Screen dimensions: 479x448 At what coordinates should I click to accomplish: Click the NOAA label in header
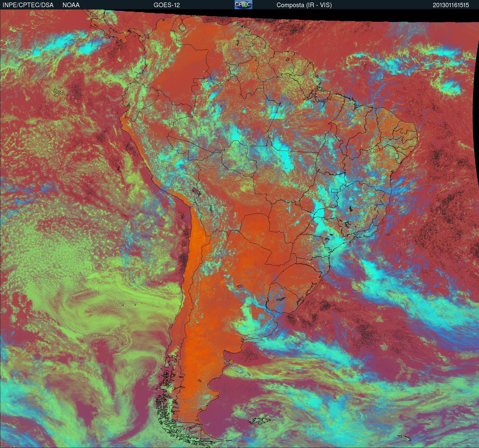pos(71,5)
